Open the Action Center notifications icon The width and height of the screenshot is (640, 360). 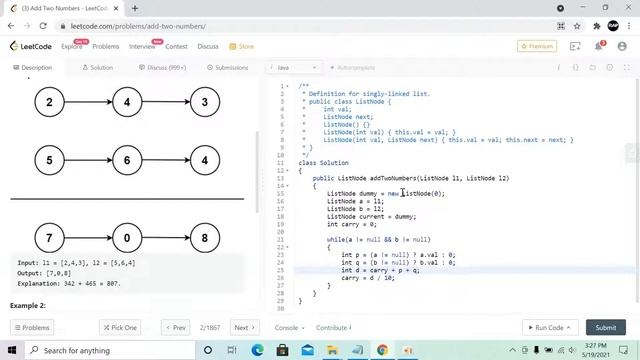point(623,350)
